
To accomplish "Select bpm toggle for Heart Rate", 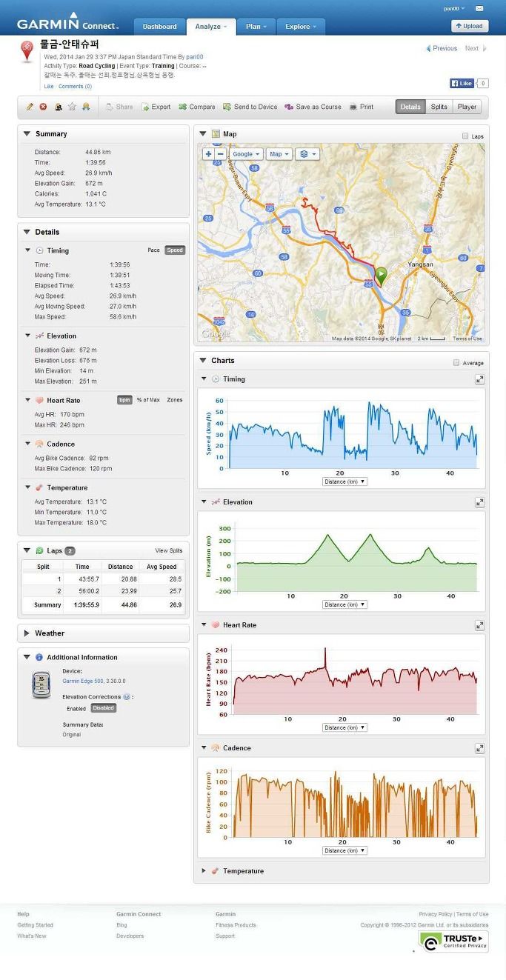I will (124, 400).
